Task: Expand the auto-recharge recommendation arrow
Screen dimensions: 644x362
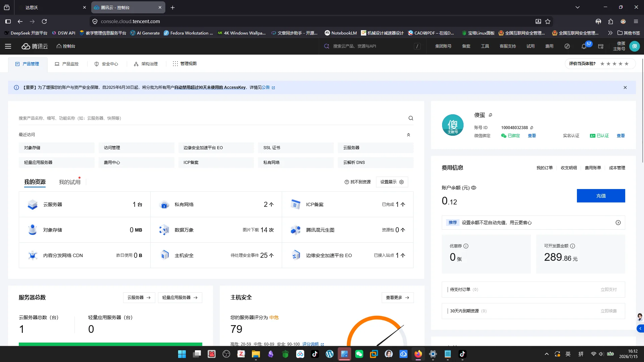Action: point(618,223)
